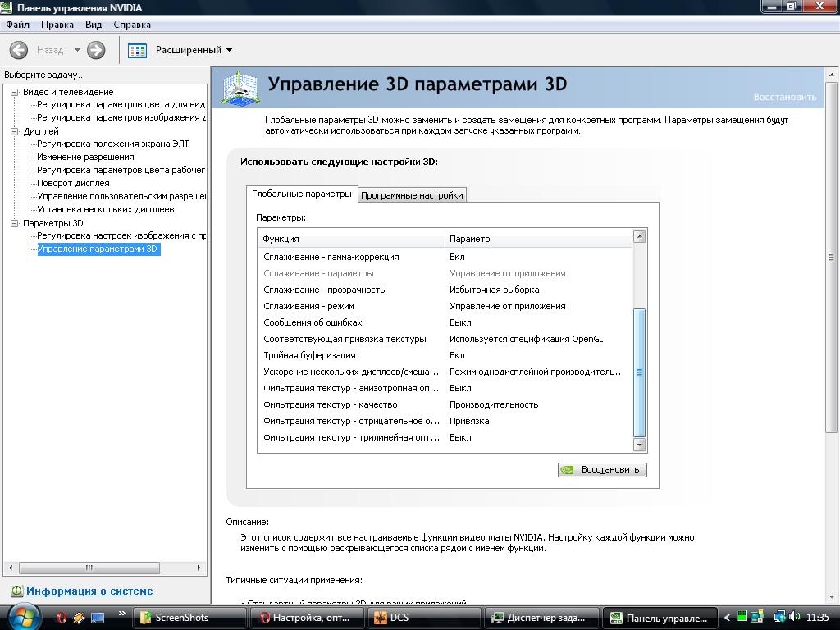Click the round back arrow button
Screen dimensions: 840x630
[x=19, y=50]
